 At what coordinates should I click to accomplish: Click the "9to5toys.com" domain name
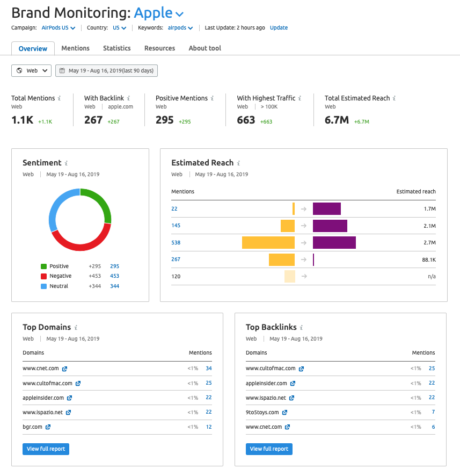click(262, 412)
